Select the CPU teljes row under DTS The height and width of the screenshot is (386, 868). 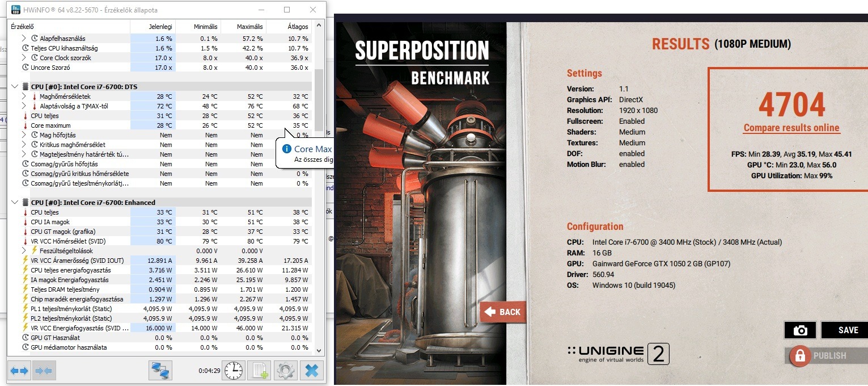[160, 116]
